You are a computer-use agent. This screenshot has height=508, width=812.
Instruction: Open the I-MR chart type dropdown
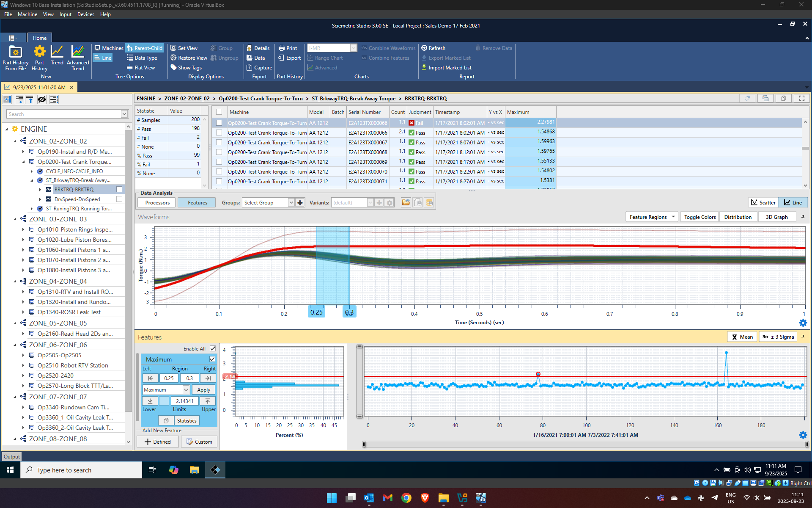pyautogui.click(x=354, y=48)
